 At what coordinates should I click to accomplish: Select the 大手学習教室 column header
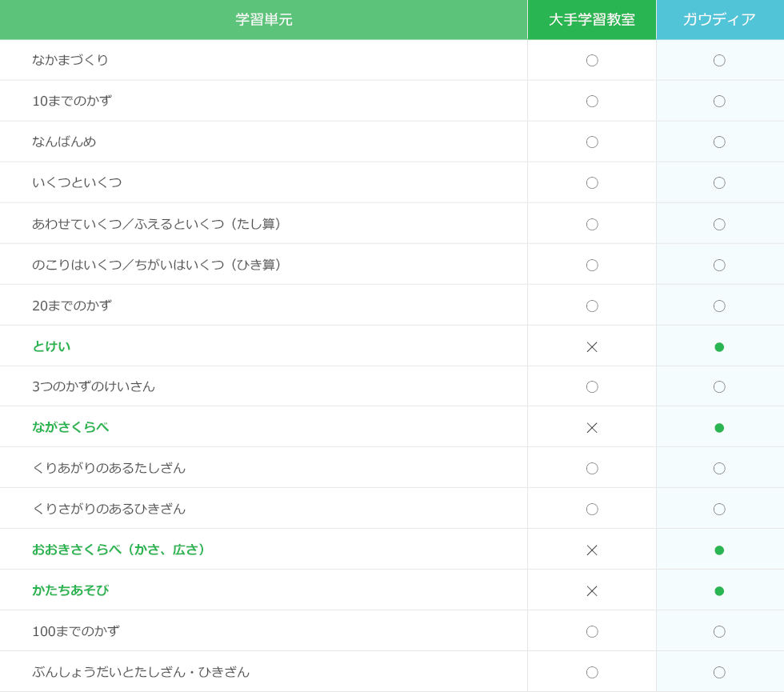click(x=592, y=20)
